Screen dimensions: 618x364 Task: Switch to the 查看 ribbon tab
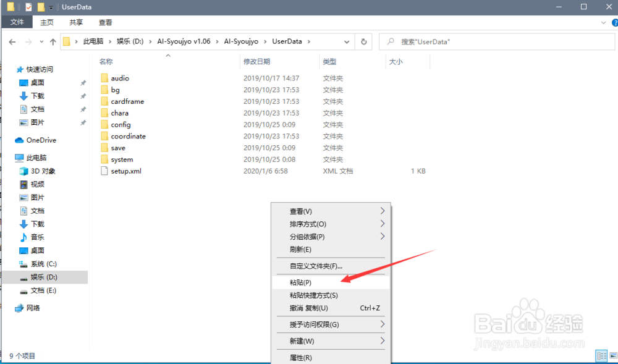[104, 22]
